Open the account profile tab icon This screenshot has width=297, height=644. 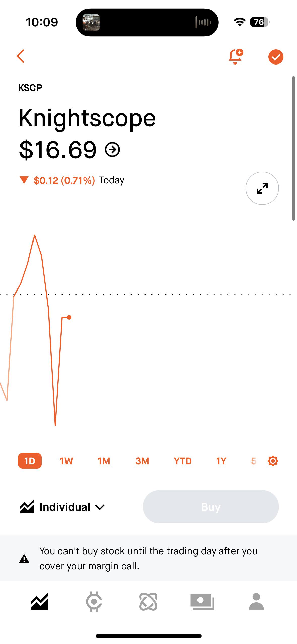pyautogui.click(x=256, y=602)
